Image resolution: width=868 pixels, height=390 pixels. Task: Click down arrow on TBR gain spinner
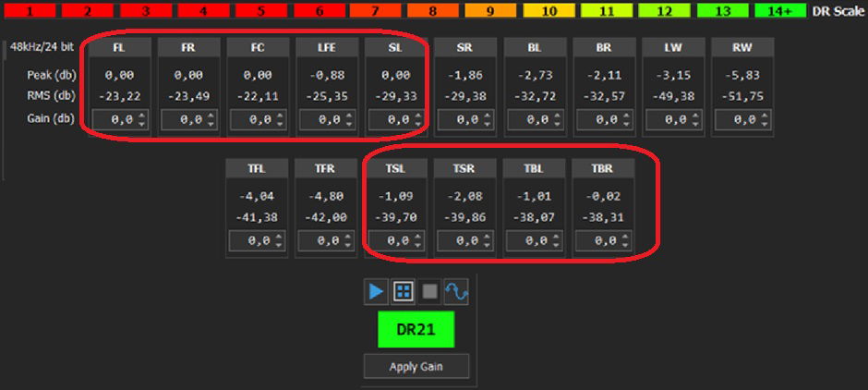625,245
